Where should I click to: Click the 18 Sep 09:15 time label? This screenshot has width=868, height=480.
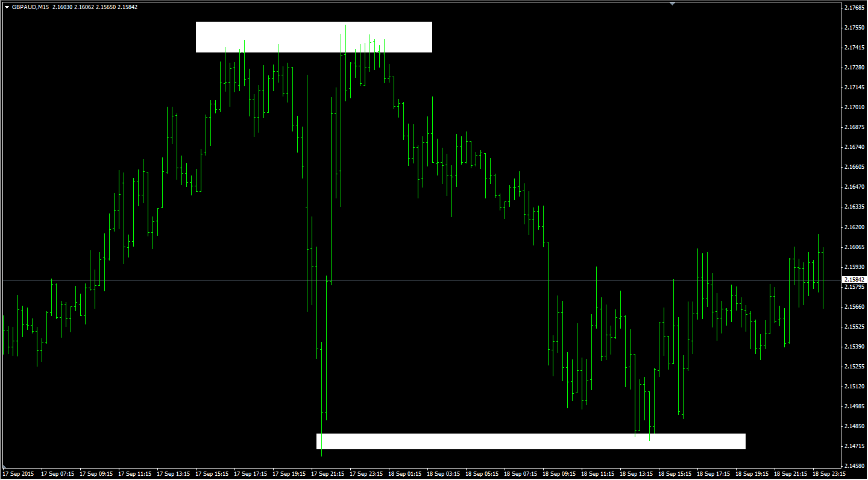pyautogui.click(x=559, y=474)
